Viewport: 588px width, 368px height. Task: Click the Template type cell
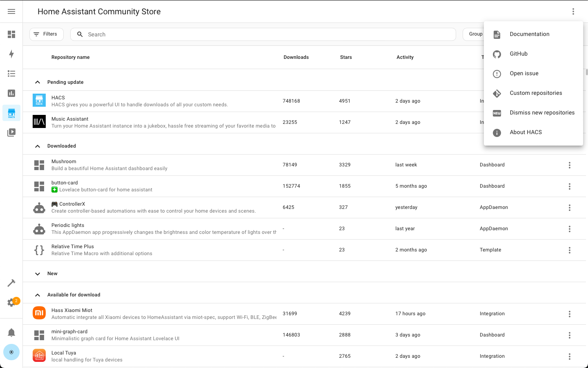click(x=490, y=250)
